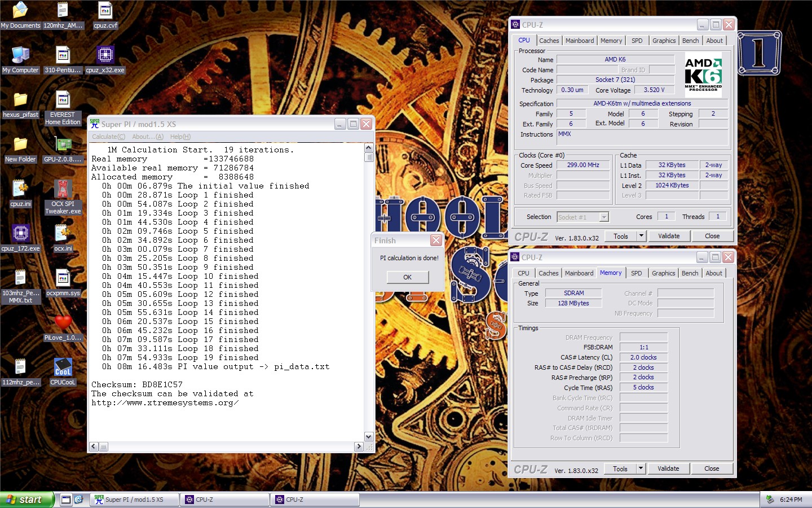Image resolution: width=812 pixels, height=508 pixels.
Task: Expand Tools dropdown arrow in bottom CPU-Z
Action: pyautogui.click(x=641, y=469)
